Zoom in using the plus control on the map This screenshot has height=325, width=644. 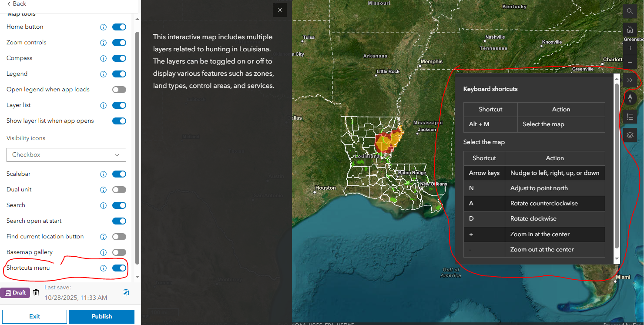point(630,48)
